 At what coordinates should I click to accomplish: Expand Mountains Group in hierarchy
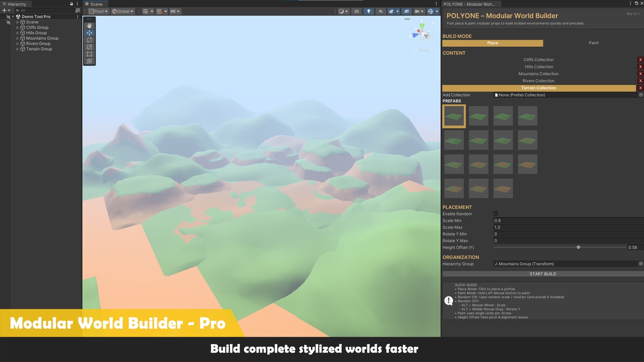click(x=18, y=38)
